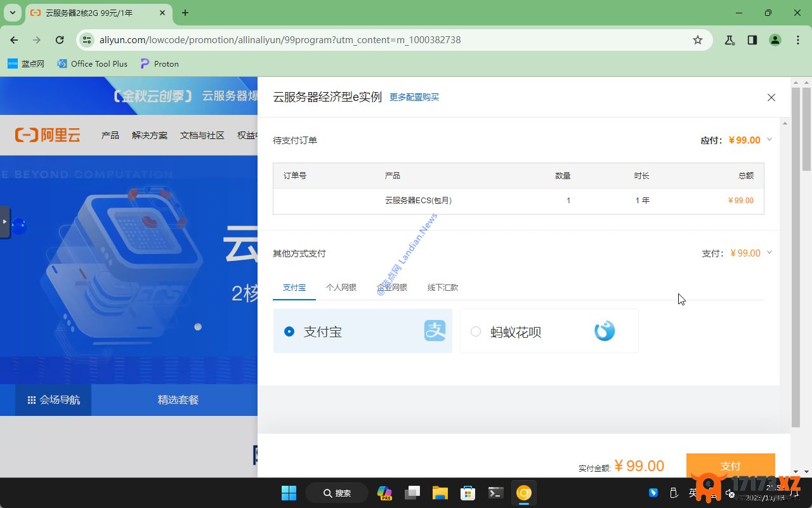The height and width of the screenshot is (508, 812).
Task: Open the Chrome profile avatar
Action: 775,40
